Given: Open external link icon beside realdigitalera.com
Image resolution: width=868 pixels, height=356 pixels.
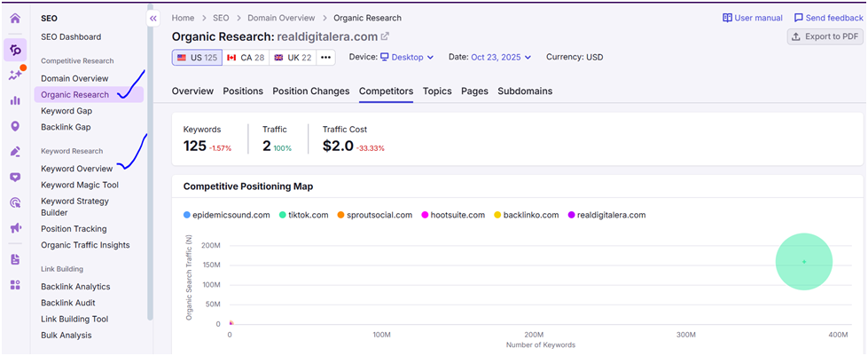Looking at the screenshot, I should click(385, 36).
